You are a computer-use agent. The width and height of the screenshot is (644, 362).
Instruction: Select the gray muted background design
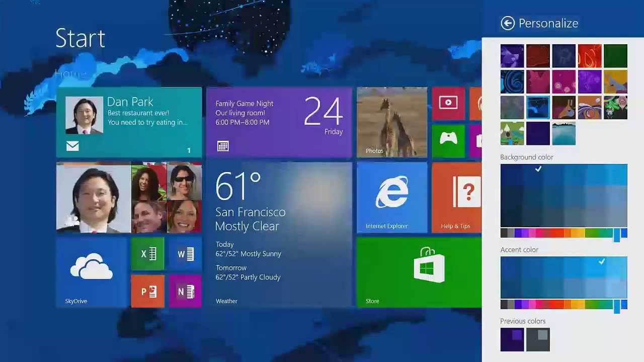coord(512,108)
